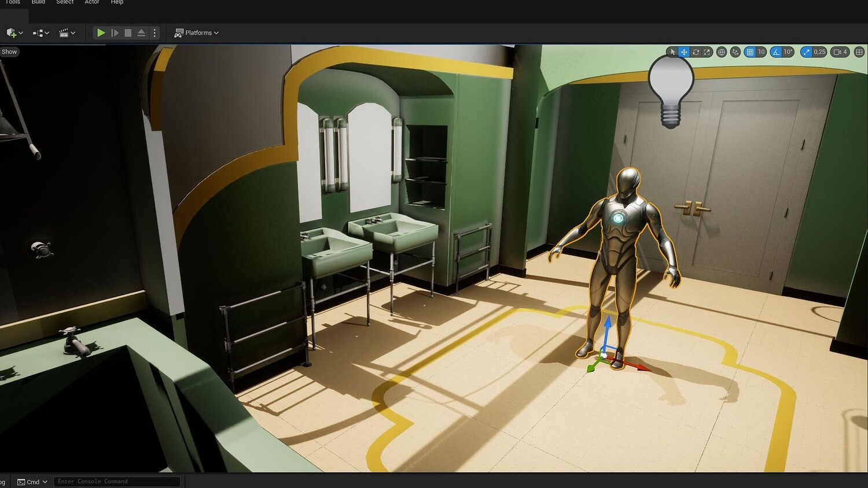Toggle world/local coordinate system globe
The image size is (868, 488).
point(722,52)
